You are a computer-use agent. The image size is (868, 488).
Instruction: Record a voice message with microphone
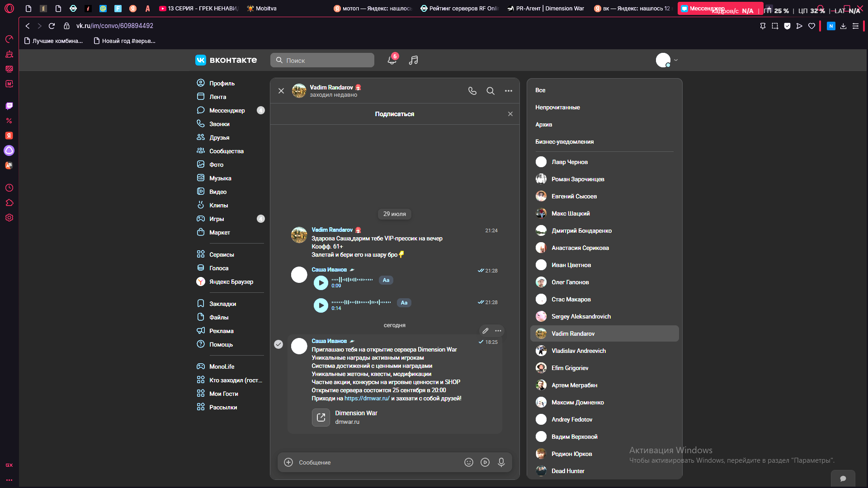pyautogui.click(x=501, y=462)
